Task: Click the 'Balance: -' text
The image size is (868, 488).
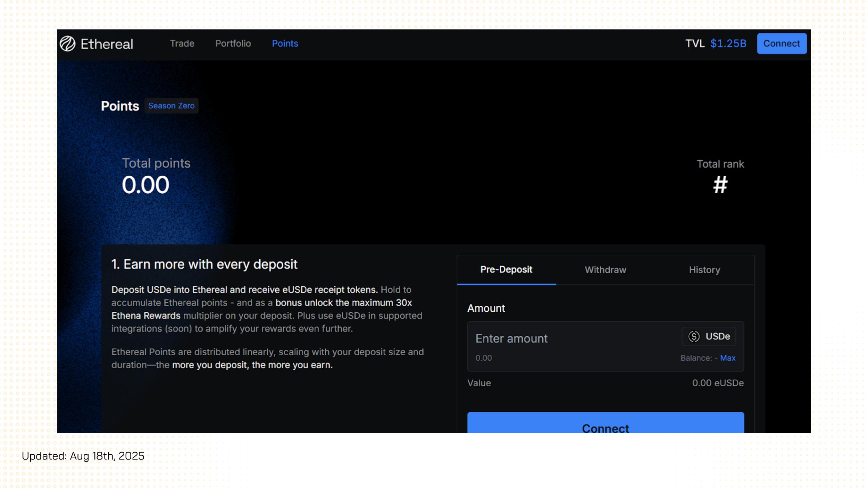Action: (x=699, y=358)
